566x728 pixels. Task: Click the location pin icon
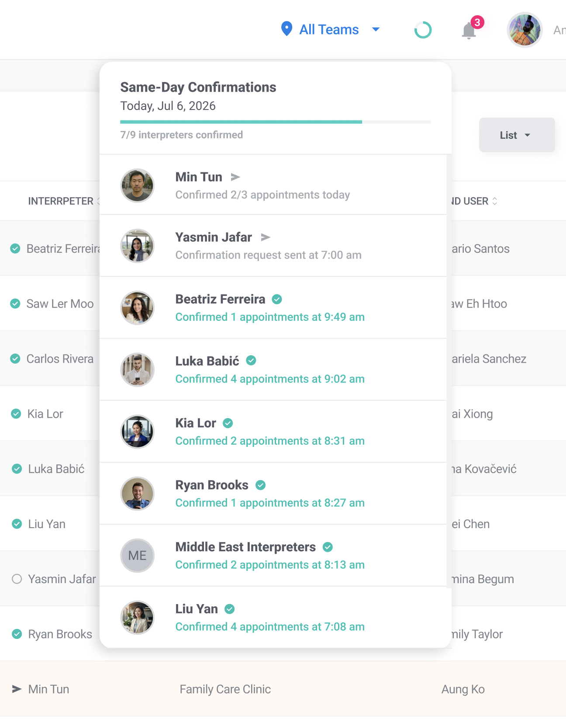(286, 29)
